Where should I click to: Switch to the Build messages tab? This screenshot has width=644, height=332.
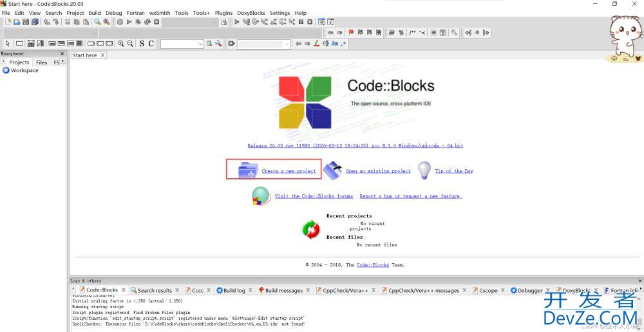(284, 290)
